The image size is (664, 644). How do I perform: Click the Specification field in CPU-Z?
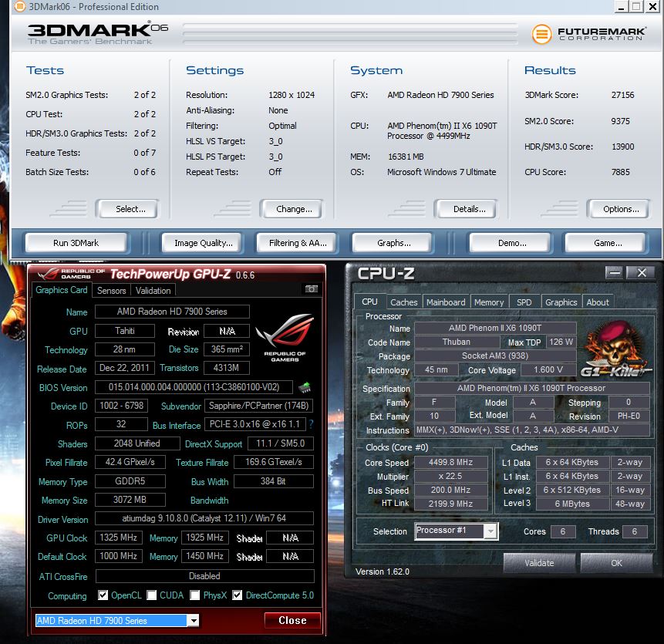pos(531,388)
